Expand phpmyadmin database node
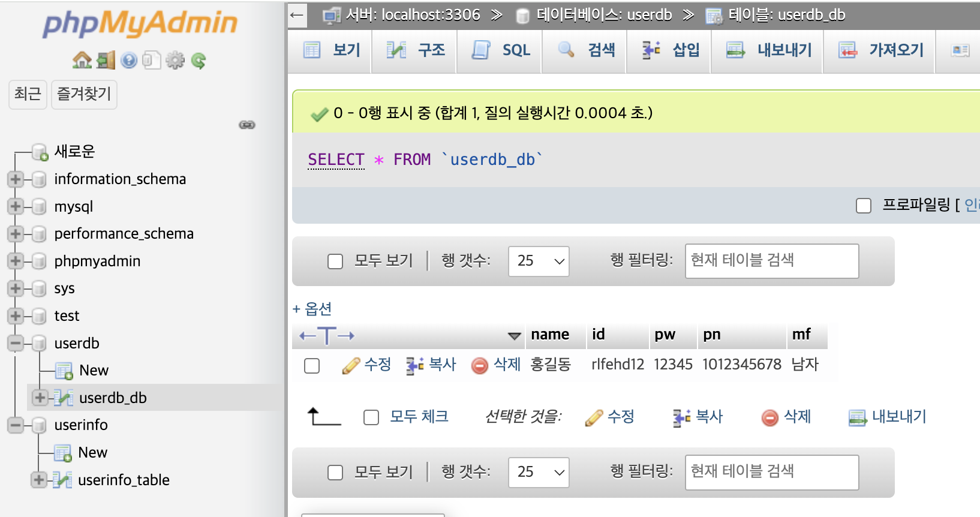Image resolution: width=980 pixels, height=517 pixels. (16, 261)
